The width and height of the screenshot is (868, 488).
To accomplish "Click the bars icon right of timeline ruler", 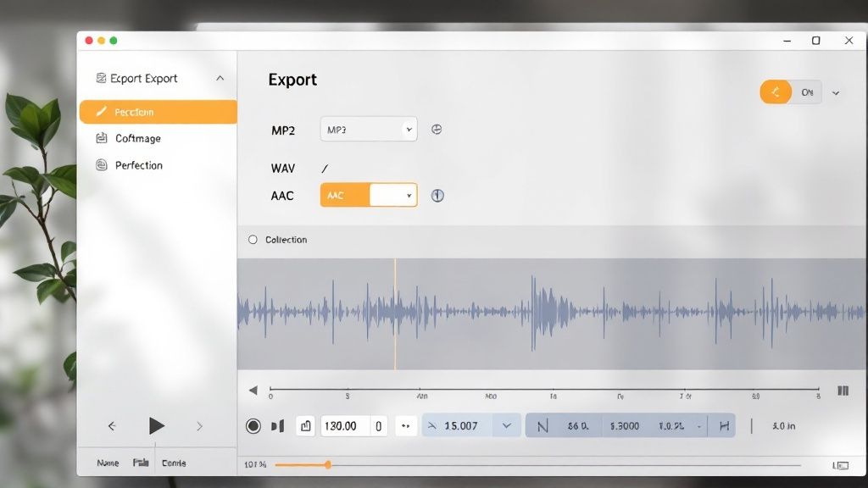I will click(x=843, y=391).
